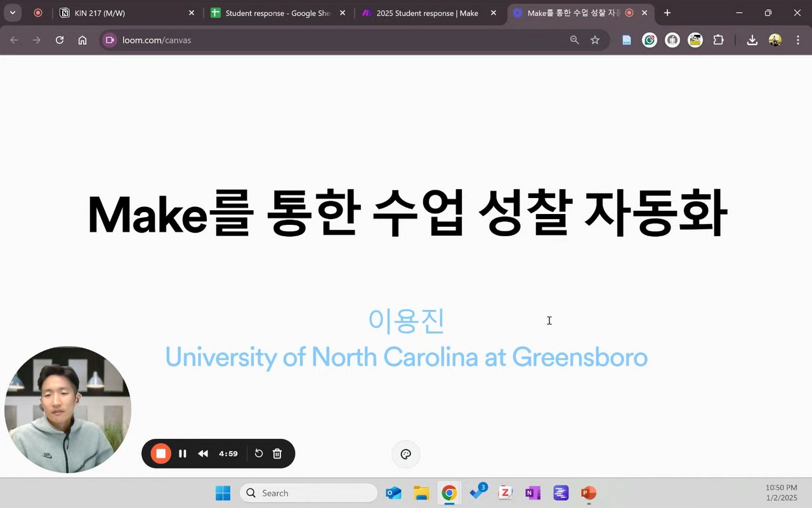Click the blue document extension icon
The height and width of the screenshot is (508, 812).
click(627, 40)
